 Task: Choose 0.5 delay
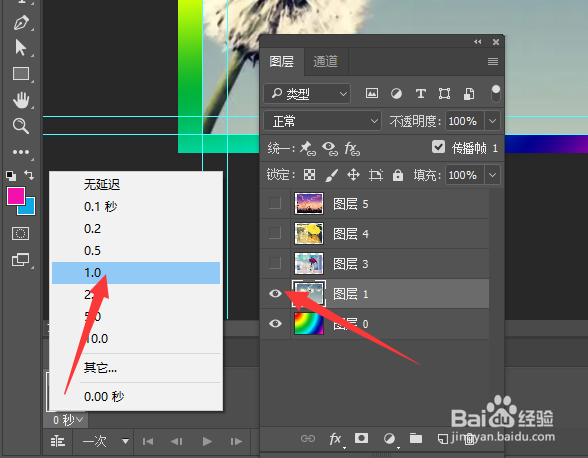136,251
